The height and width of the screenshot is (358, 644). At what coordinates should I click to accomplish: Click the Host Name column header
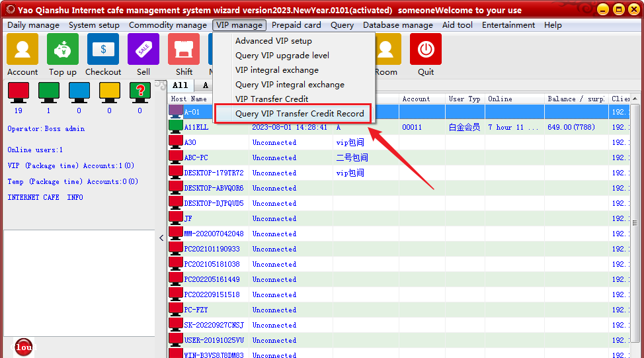(189, 99)
